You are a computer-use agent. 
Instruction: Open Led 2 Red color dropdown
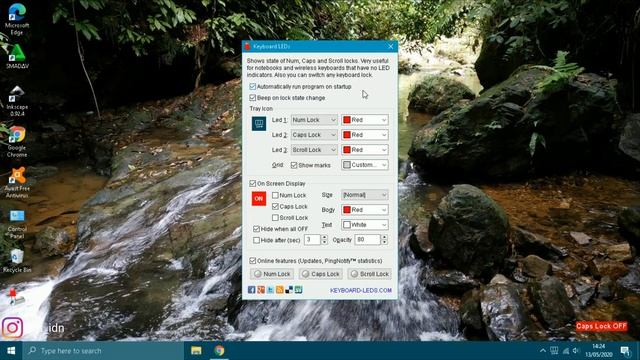(364, 135)
